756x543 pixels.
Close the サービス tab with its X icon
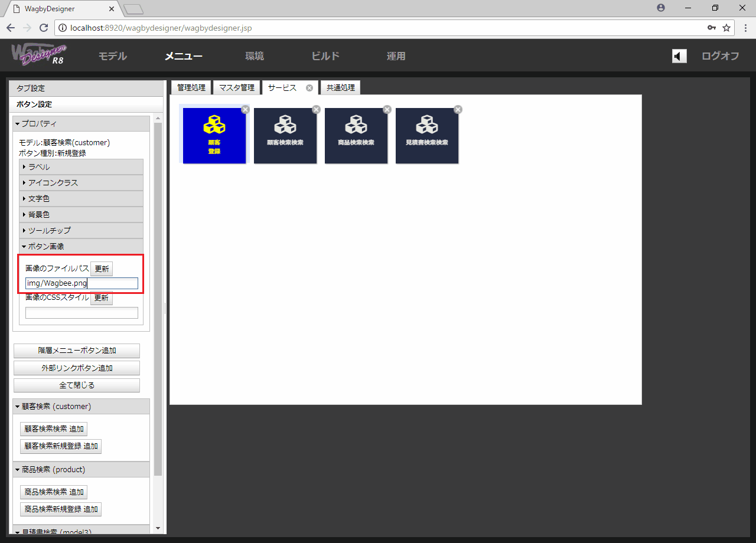click(x=309, y=88)
